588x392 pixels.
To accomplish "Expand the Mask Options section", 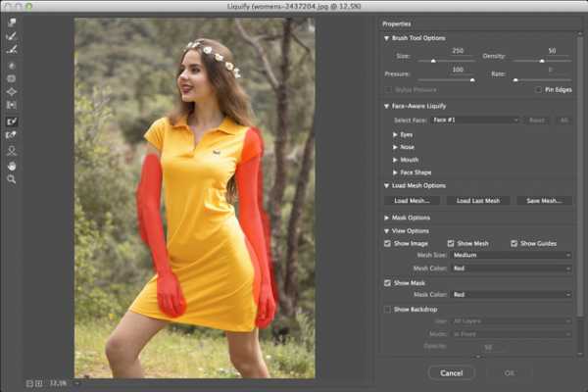I will coord(387,217).
